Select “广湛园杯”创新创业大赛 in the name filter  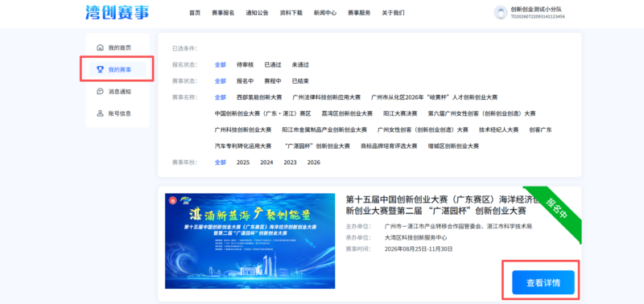317,146
